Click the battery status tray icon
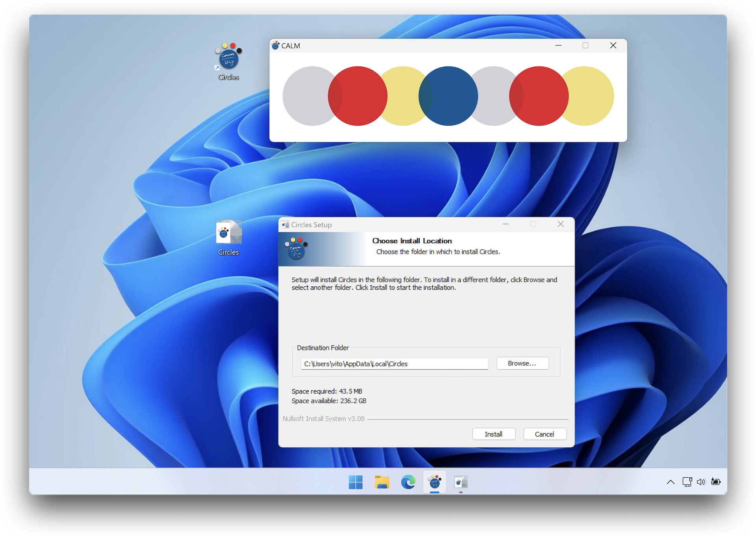 coord(716,482)
